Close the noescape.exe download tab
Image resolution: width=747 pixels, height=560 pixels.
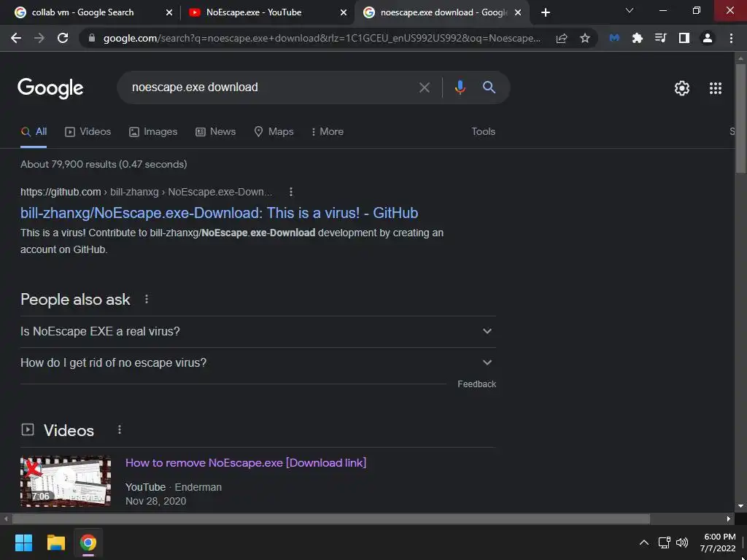pyautogui.click(x=518, y=13)
